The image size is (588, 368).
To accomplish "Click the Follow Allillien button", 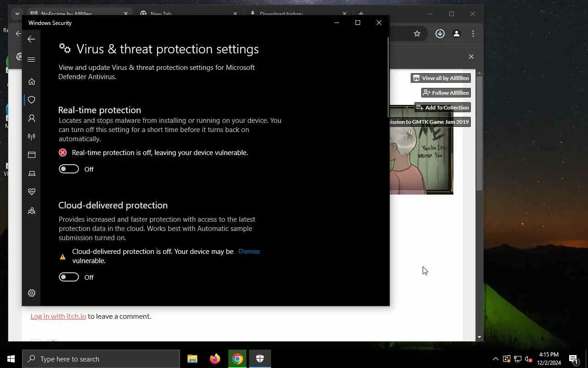I will tap(446, 93).
